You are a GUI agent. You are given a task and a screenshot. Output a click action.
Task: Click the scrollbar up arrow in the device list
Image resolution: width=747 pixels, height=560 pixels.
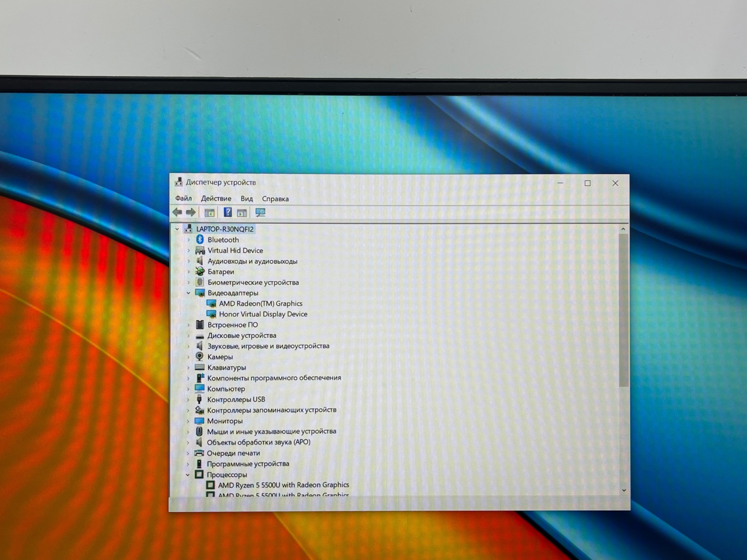(623, 229)
